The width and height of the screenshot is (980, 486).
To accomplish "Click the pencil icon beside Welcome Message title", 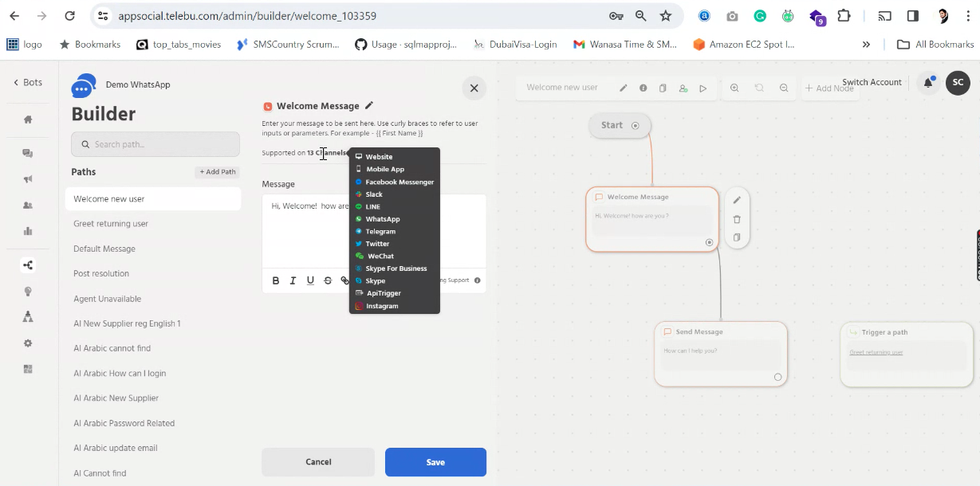I will coord(368,105).
